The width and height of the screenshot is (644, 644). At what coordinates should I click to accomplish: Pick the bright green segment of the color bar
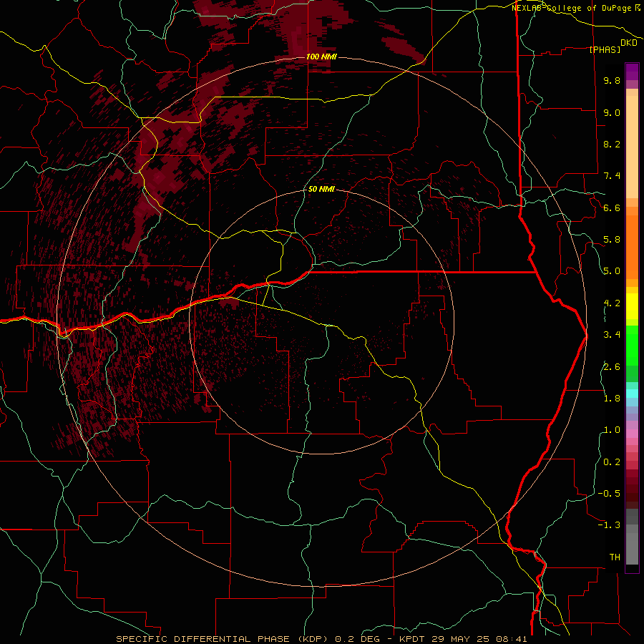[x=632, y=346]
